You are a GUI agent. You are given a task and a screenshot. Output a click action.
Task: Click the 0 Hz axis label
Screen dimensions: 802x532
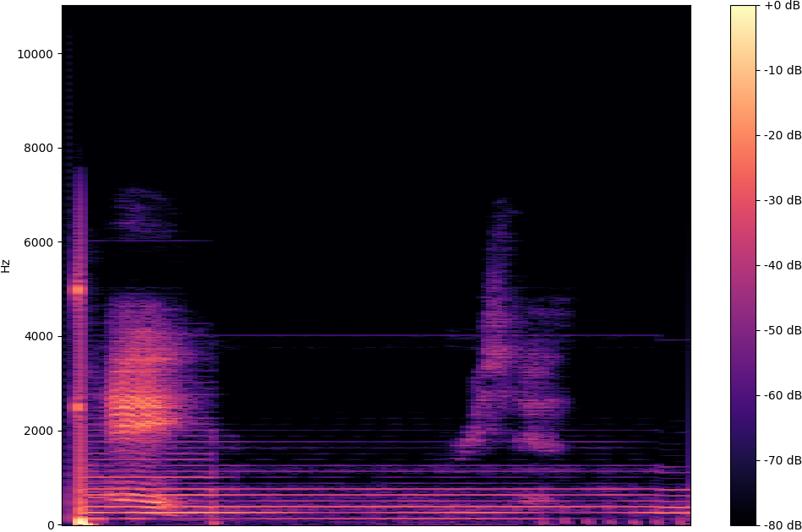tap(51, 525)
